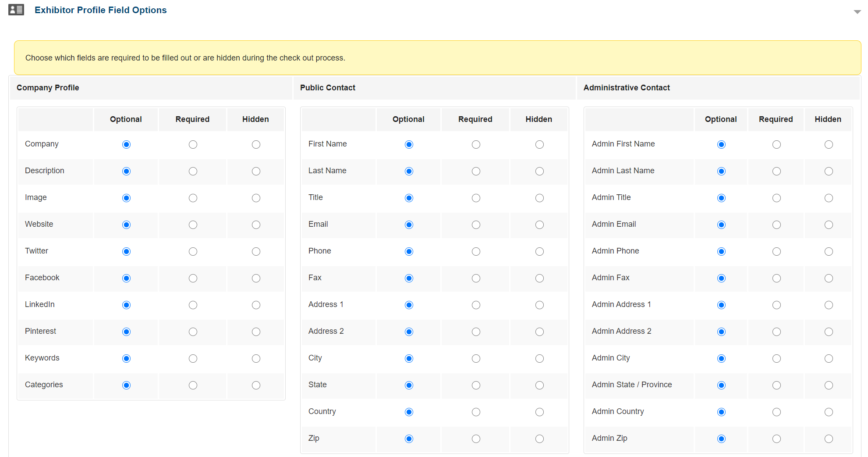Select Optional for Public Contact Zip
The width and height of the screenshot is (868, 457).
tap(409, 439)
